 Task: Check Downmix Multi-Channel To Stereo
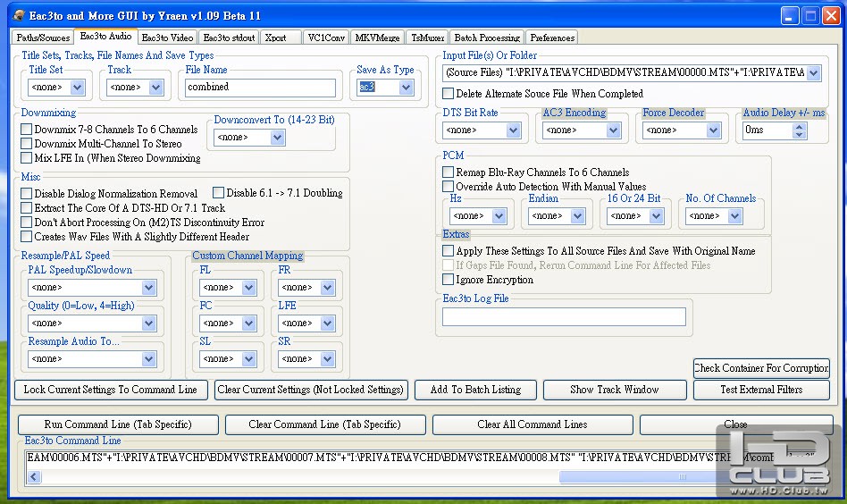pos(27,143)
